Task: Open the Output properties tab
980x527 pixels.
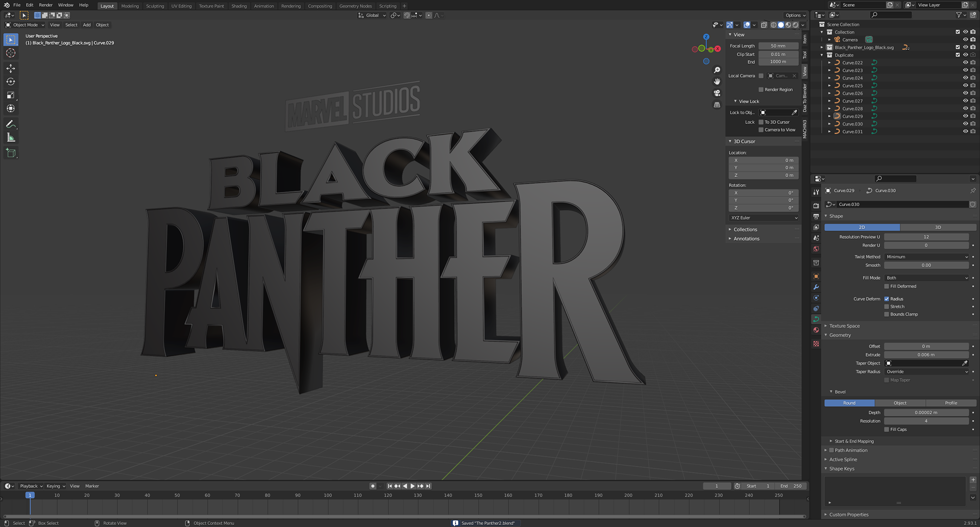Action: coord(816,216)
